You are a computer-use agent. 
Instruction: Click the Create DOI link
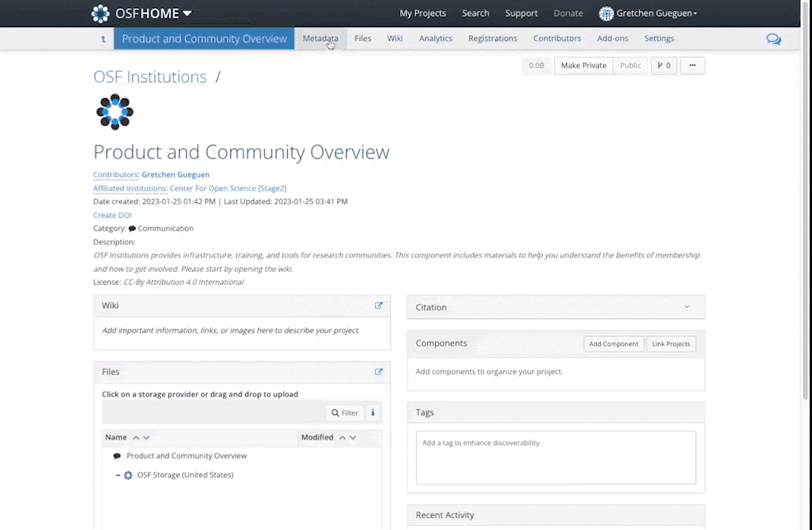pyautogui.click(x=112, y=215)
